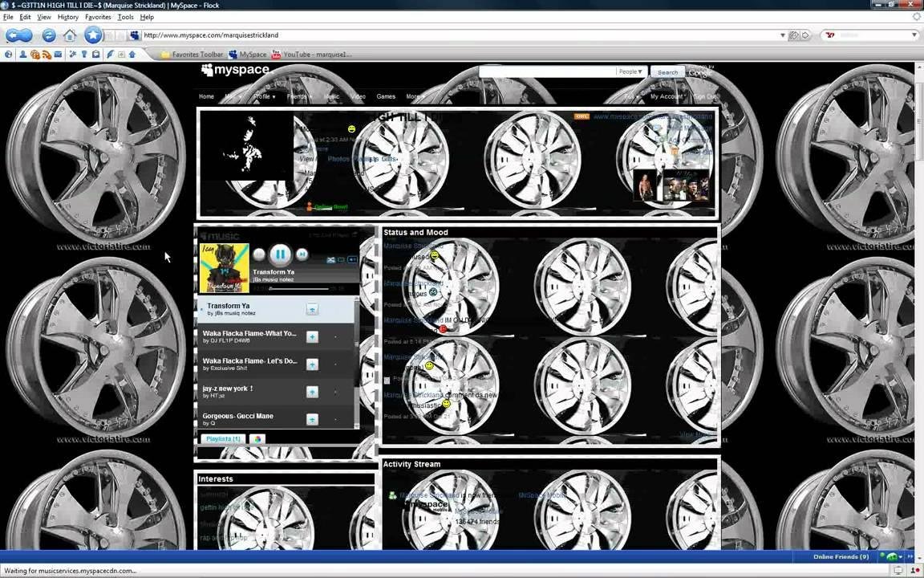Open the Webmail envelope icon
Image resolution: width=924 pixels, height=578 pixels.
[x=58, y=55]
